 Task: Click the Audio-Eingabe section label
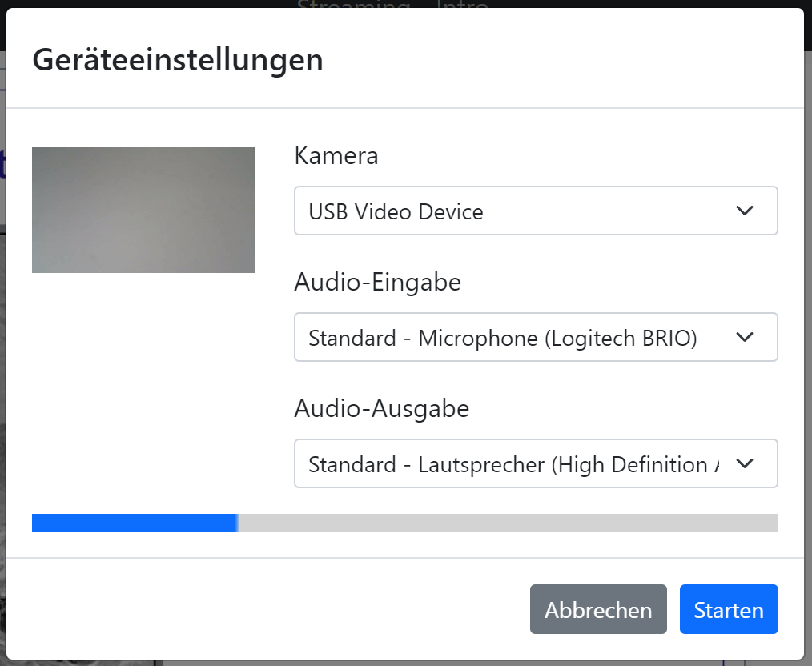coord(378,282)
